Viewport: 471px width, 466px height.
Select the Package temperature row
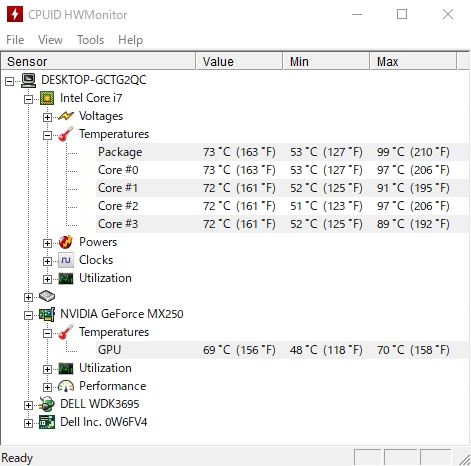(x=283, y=152)
